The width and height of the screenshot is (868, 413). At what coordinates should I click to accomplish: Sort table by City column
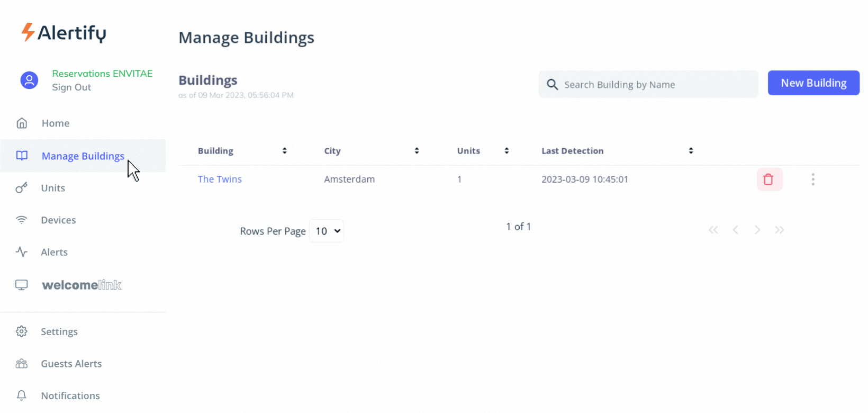417,151
